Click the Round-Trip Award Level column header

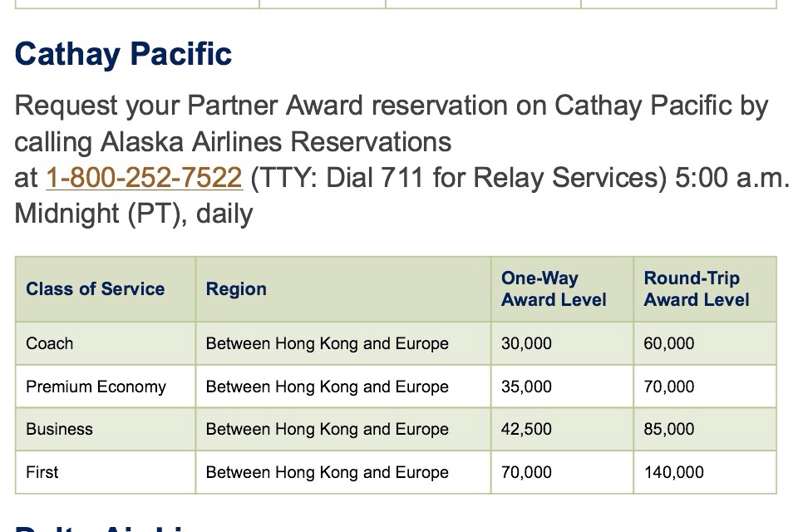coord(697,289)
